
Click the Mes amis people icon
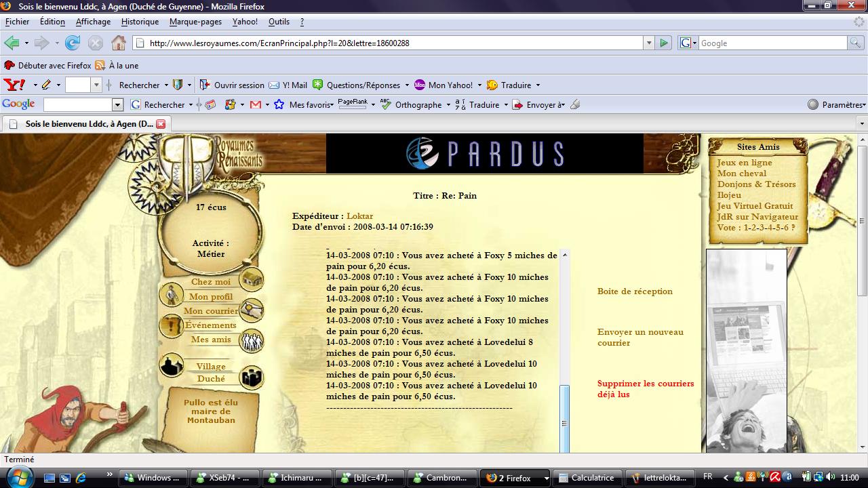pyautogui.click(x=252, y=340)
